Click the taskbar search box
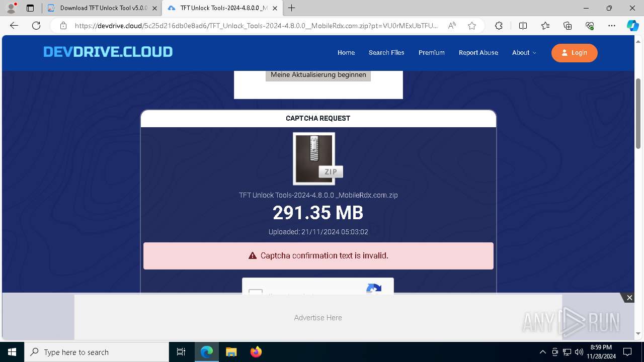 (x=97, y=352)
